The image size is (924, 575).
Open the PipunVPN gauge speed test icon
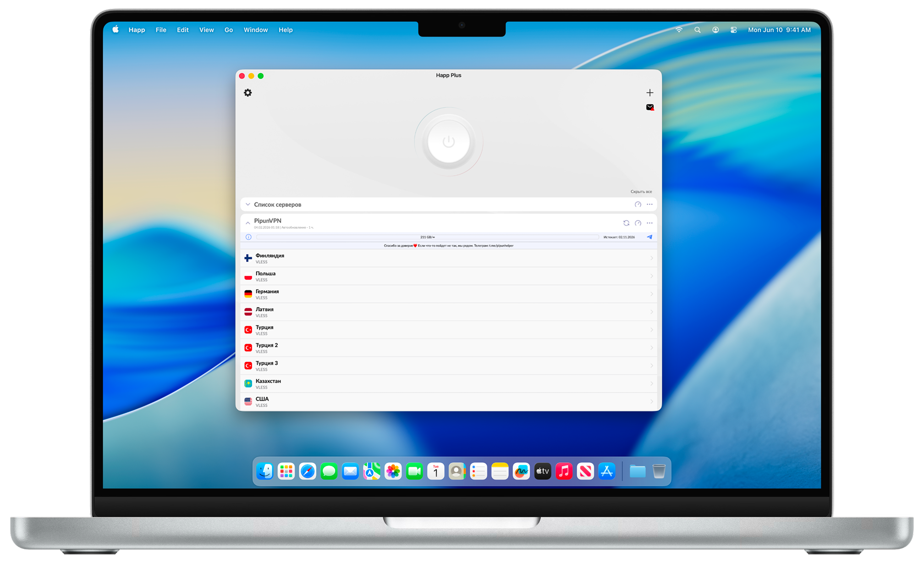(638, 223)
